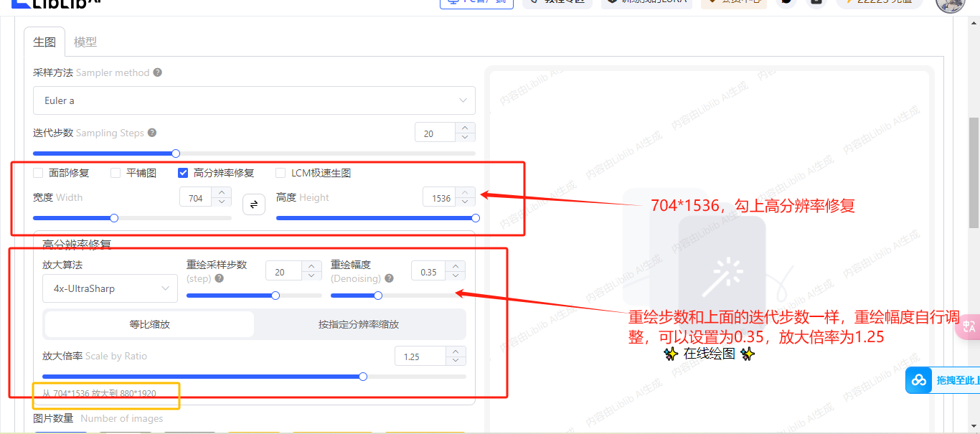This screenshot has width=980, height=434.
Task: Click help icon next to Sampler method
Action: tap(157, 72)
